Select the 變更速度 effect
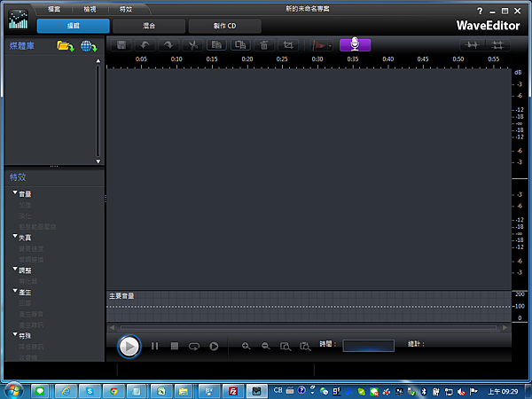Viewport: 532px width, 399px height. [x=31, y=248]
